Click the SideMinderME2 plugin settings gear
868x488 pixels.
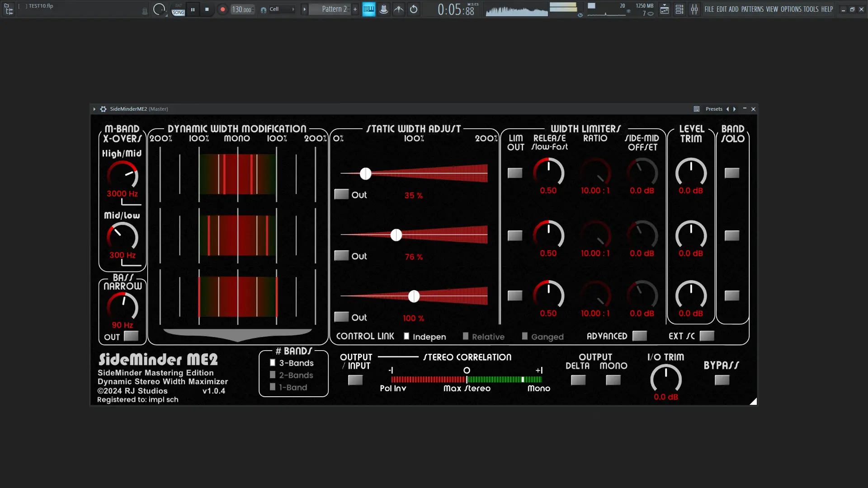(x=103, y=109)
